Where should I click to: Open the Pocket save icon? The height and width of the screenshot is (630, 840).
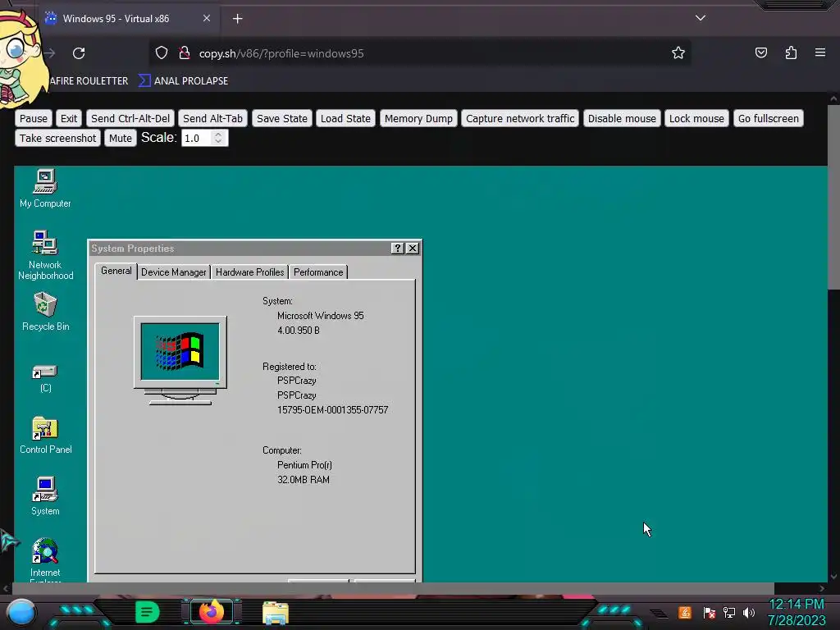(x=760, y=52)
